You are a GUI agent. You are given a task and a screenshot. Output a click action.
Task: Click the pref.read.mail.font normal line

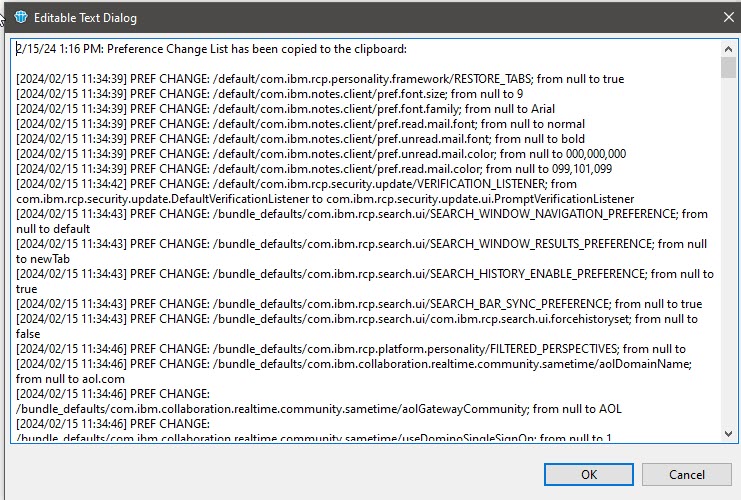coord(300,124)
